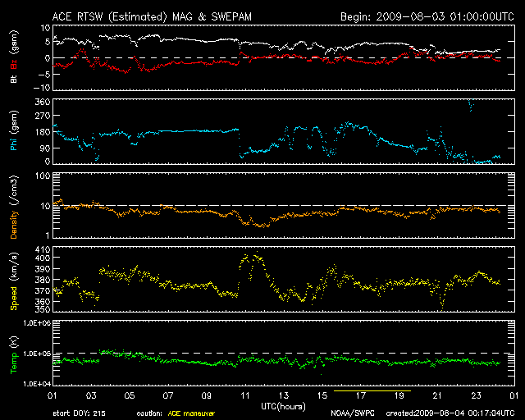Click the "23" hour label on the time axis
The height and width of the screenshot is (420, 525).
point(476,396)
